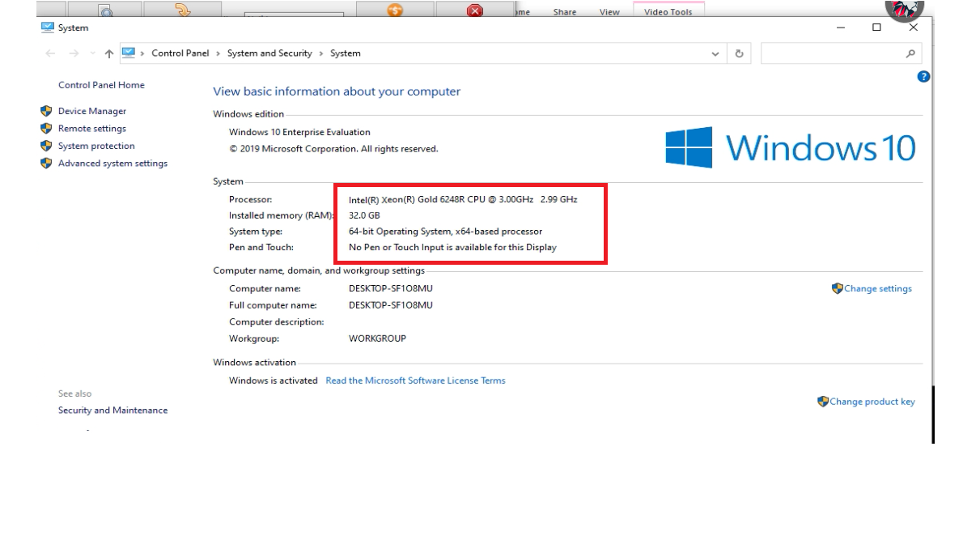
Task: Open Control Panel Home
Action: click(101, 85)
